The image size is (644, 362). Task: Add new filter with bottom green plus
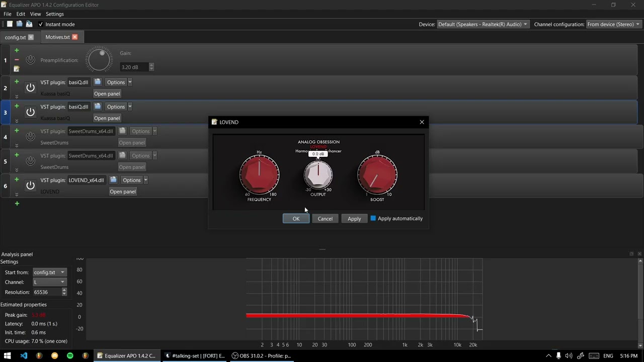click(x=17, y=204)
